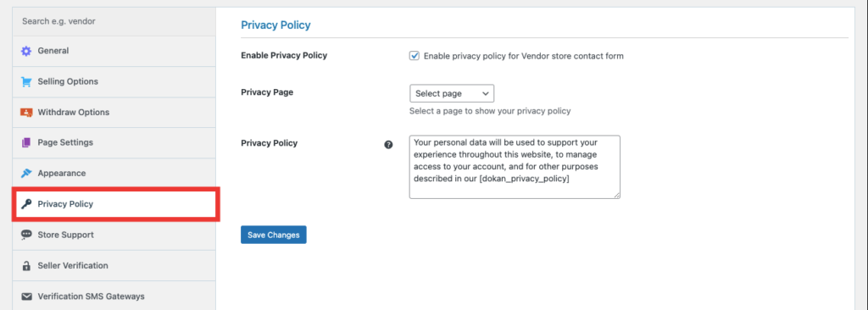The width and height of the screenshot is (868, 310).
Task: Click the Withdraw Options orange icon
Action: pyautogui.click(x=26, y=113)
